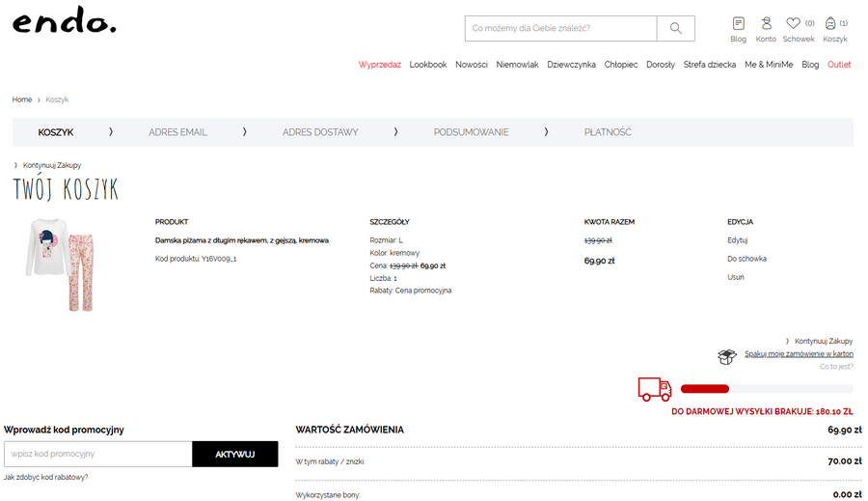868x501 pixels.
Task: Open the Dziewczynka category menu
Action: 571,65
